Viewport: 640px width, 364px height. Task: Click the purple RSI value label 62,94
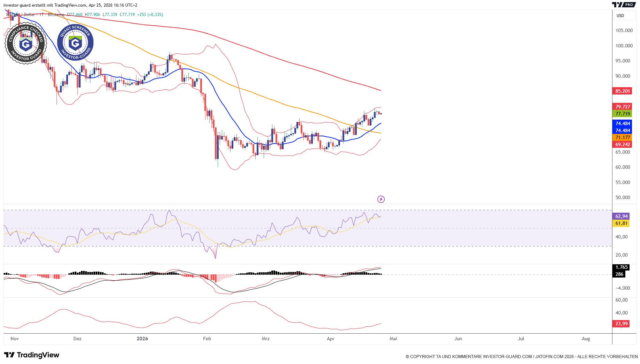tap(621, 216)
